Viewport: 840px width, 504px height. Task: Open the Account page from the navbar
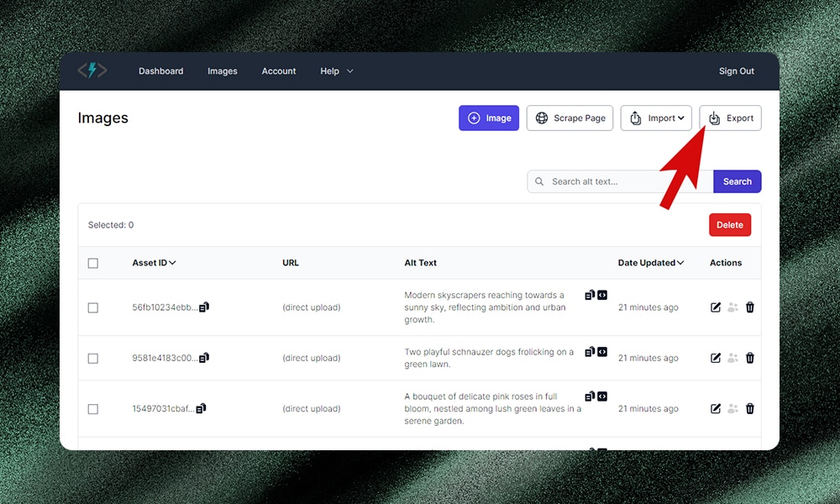(278, 71)
